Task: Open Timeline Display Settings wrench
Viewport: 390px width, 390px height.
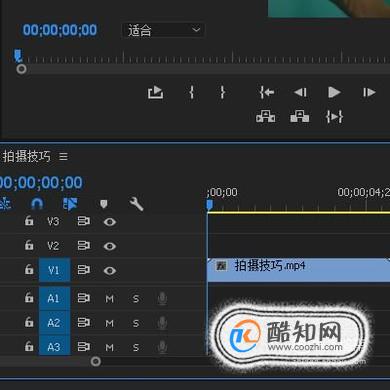Action: (136, 204)
